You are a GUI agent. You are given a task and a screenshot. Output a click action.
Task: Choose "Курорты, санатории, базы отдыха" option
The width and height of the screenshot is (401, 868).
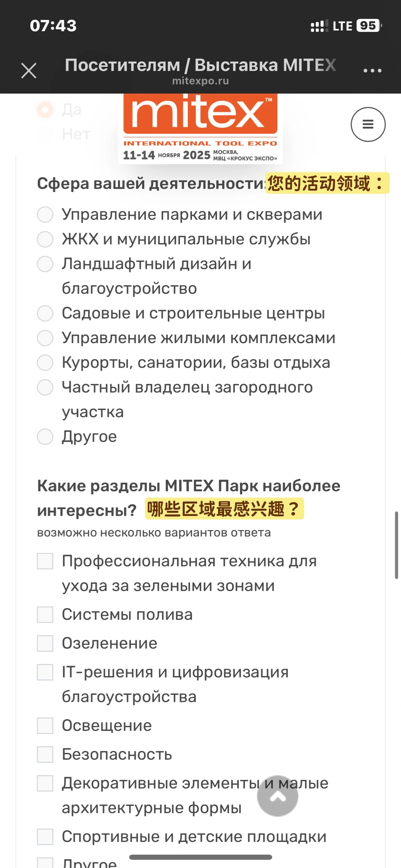coord(45,363)
